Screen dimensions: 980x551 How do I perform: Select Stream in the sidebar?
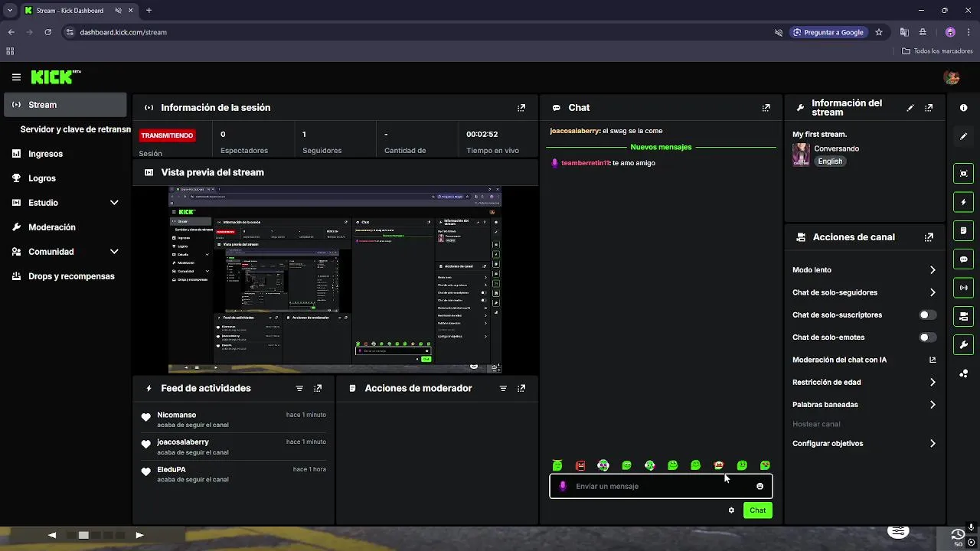pos(65,105)
